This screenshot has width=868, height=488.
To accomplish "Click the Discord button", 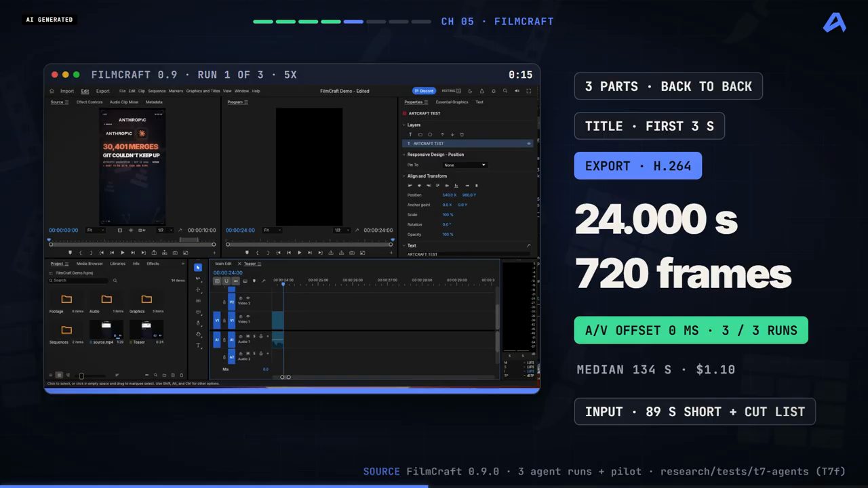I will pyautogui.click(x=424, y=91).
